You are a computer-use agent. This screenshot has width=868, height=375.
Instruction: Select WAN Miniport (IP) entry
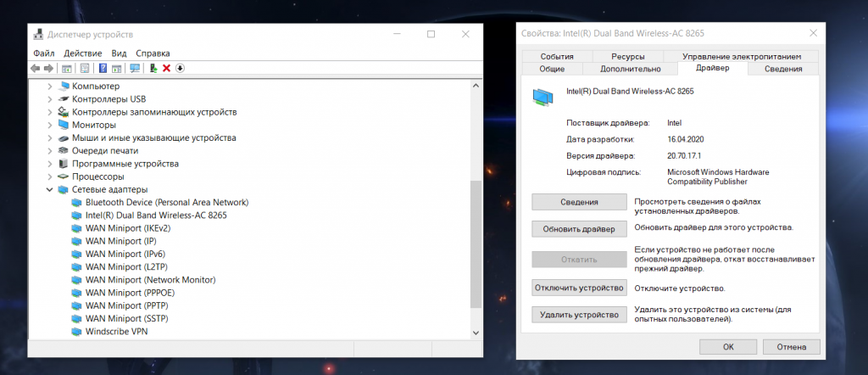[x=120, y=241]
